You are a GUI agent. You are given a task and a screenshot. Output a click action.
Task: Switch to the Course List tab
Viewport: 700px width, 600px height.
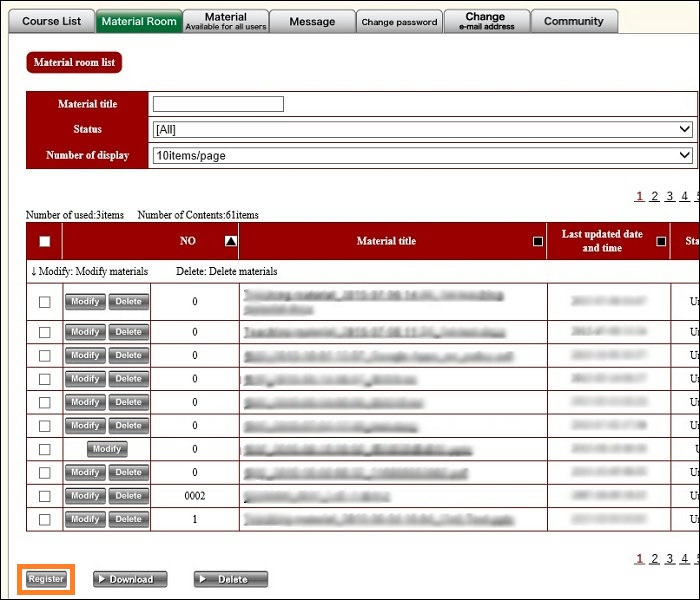[x=51, y=21]
